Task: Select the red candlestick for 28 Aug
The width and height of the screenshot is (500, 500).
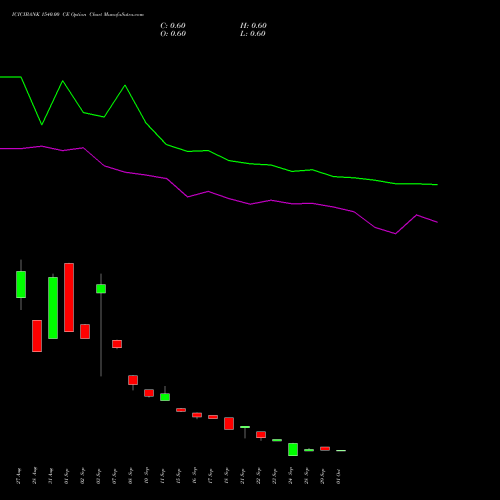Action: [x=37, y=336]
